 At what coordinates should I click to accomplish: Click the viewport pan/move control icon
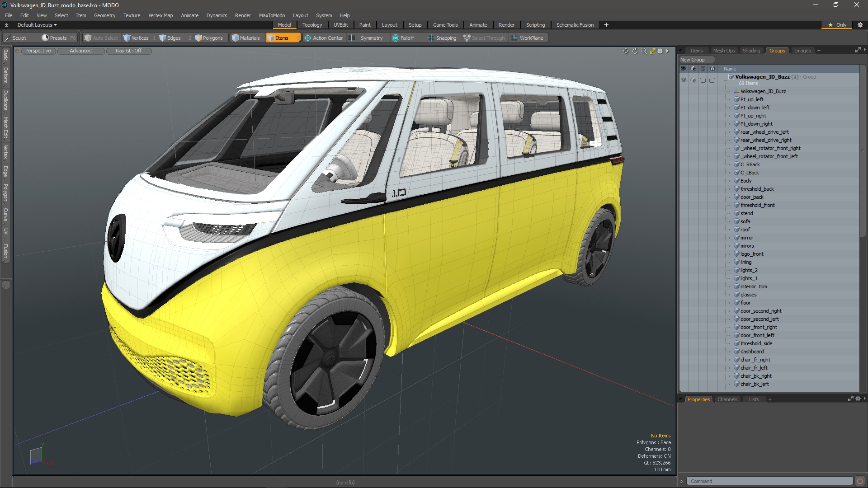click(x=626, y=51)
